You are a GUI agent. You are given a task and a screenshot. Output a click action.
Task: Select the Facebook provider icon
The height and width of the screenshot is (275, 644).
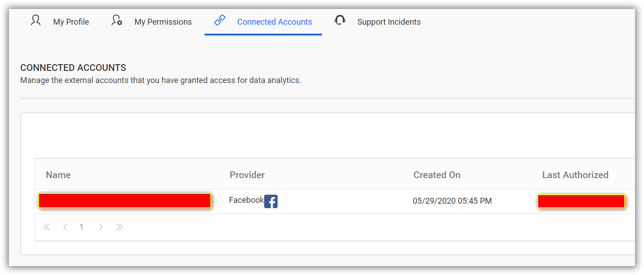pos(270,201)
